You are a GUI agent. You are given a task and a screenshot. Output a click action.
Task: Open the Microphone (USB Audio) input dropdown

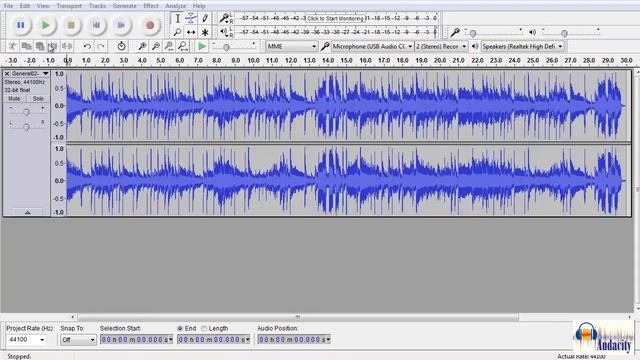point(372,47)
